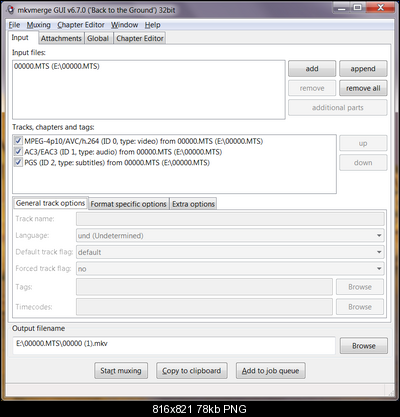Click Start muxing
400x417 pixels.
pos(121,371)
